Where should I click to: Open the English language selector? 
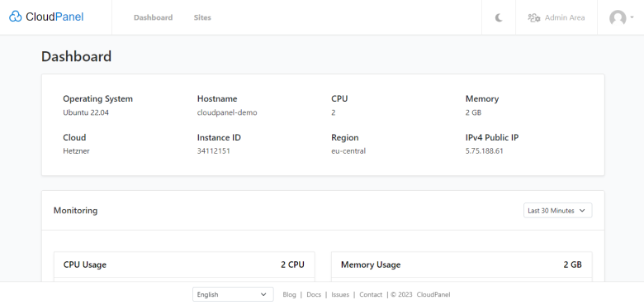[x=233, y=294]
